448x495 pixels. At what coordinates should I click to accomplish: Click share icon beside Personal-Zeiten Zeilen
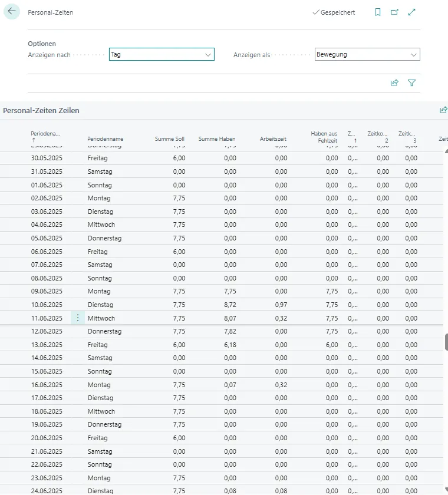coord(443,110)
